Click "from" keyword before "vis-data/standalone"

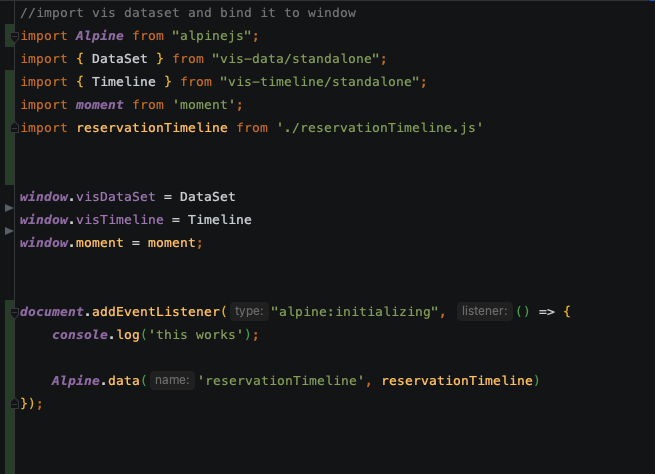click(188, 59)
